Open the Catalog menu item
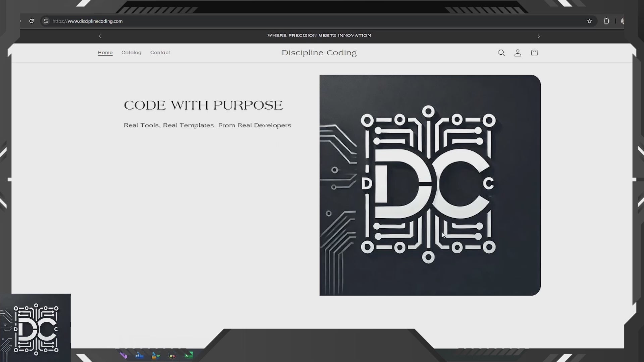644x362 pixels. pyautogui.click(x=131, y=53)
